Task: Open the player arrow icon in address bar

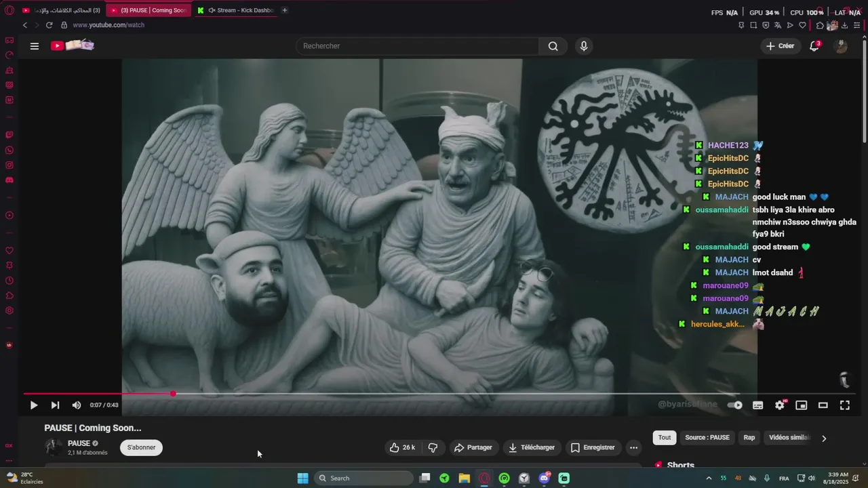Action: [x=790, y=25]
